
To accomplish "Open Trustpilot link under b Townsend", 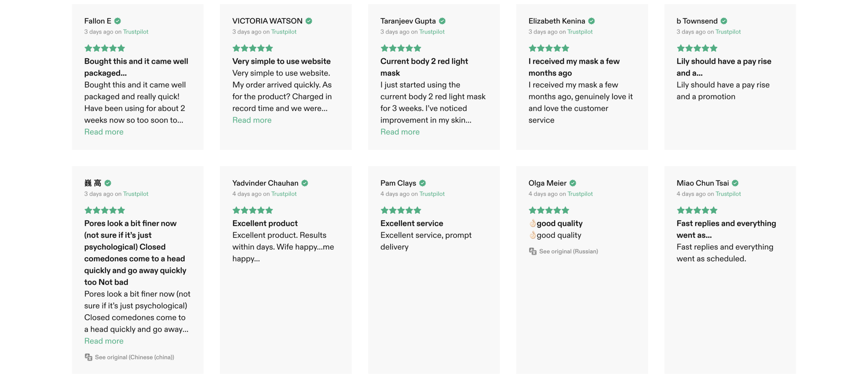I will coord(728,31).
